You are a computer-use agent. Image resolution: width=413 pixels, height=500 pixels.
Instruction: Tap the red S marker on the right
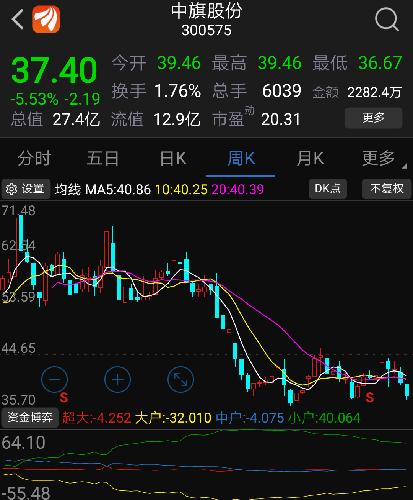pos(369,397)
